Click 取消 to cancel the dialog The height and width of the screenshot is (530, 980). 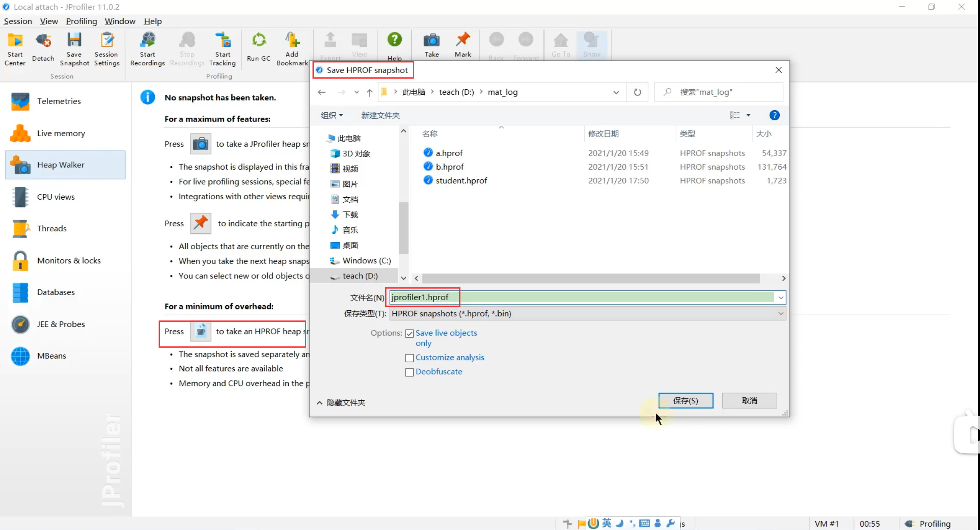tap(749, 400)
